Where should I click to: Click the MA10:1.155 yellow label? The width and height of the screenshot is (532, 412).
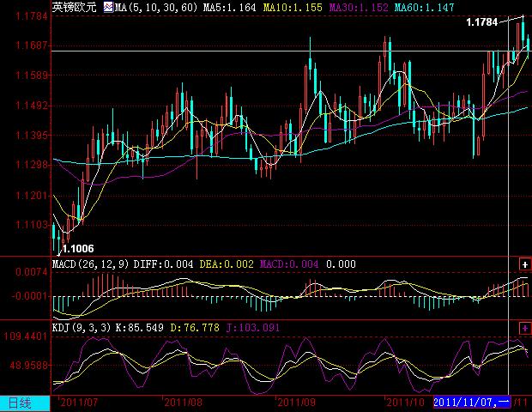[x=293, y=7]
